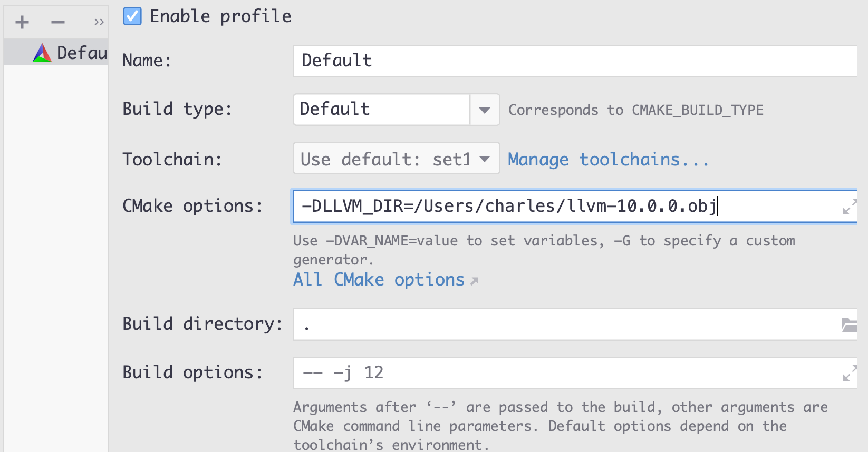
Task: Show more profile toolbar actions
Action: coord(99,22)
